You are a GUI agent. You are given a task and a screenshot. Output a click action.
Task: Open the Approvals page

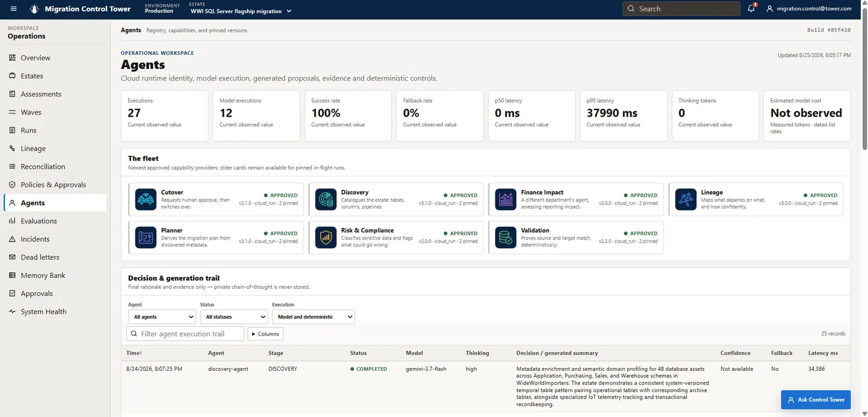pyautogui.click(x=55, y=293)
